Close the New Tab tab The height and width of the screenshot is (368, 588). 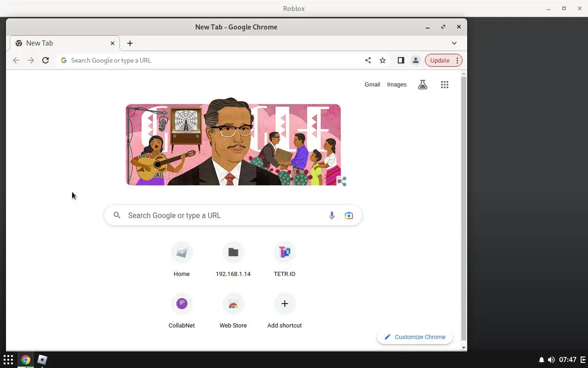pyautogui.click(x=113, y=43)
